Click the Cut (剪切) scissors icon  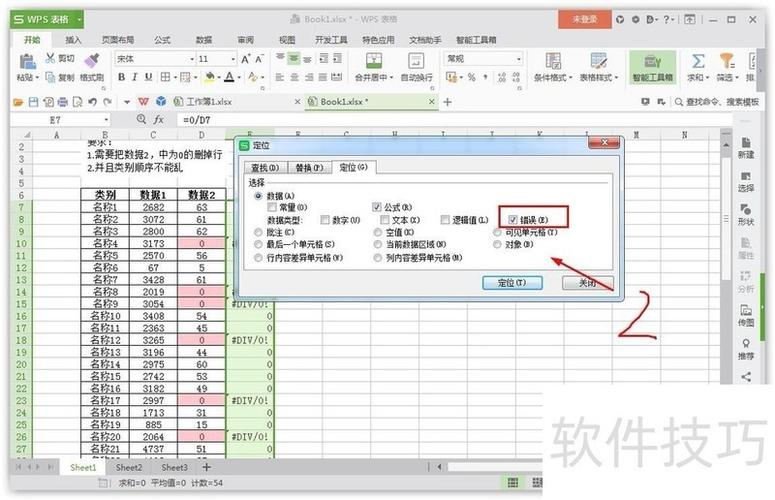(x=50, y=58)
